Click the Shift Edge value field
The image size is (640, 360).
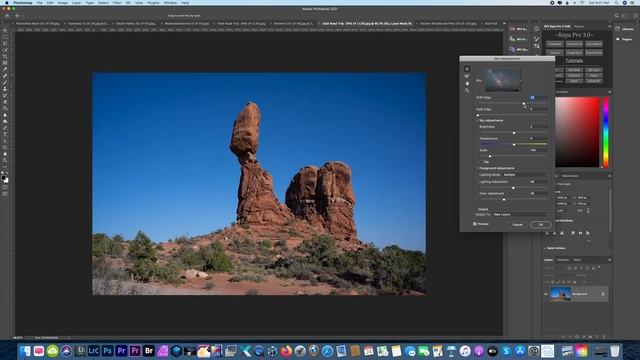(538, 98)
